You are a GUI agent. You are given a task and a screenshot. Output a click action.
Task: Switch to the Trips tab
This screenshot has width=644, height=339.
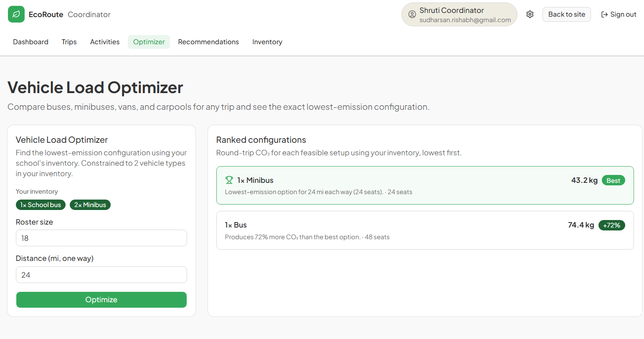coord(69,42)
